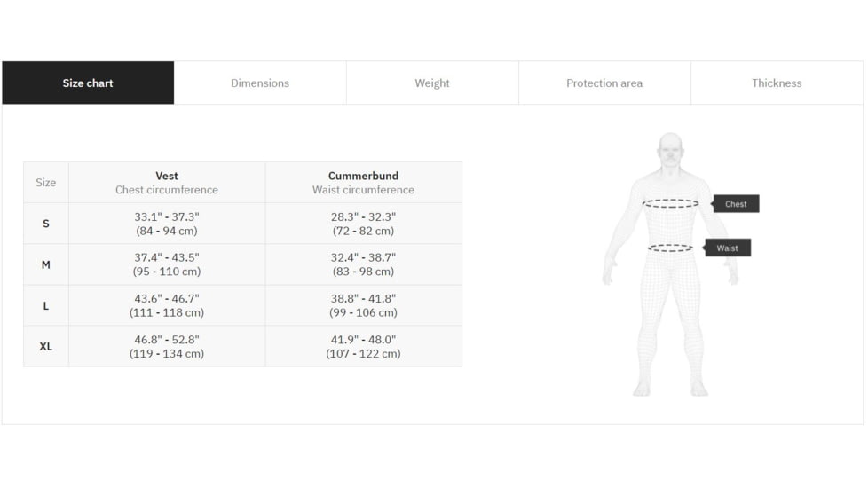
Task: Select the XL size row label
Action: tap(46, 346)
